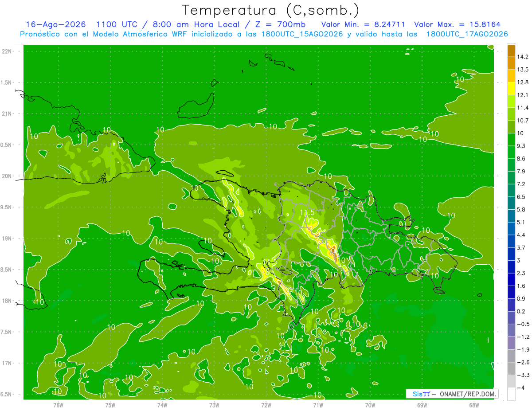The width and height of the screenshot is (532, 411).
Task: Click the '8.6' colorbar value
Action: click(521, 158)
